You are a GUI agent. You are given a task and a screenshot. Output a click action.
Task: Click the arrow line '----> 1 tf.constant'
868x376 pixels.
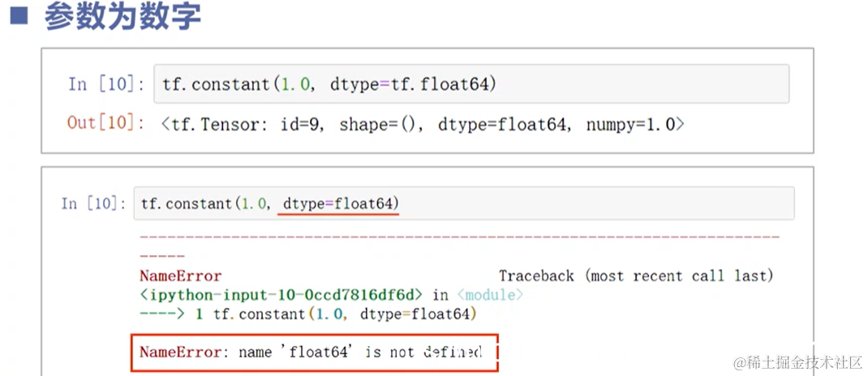307,314
